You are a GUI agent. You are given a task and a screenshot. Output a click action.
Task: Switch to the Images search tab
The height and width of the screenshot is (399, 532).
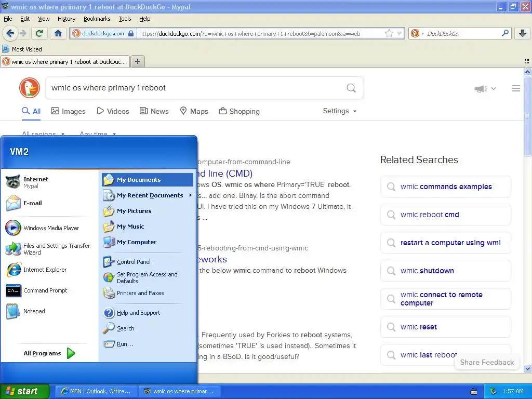(68, 111)
